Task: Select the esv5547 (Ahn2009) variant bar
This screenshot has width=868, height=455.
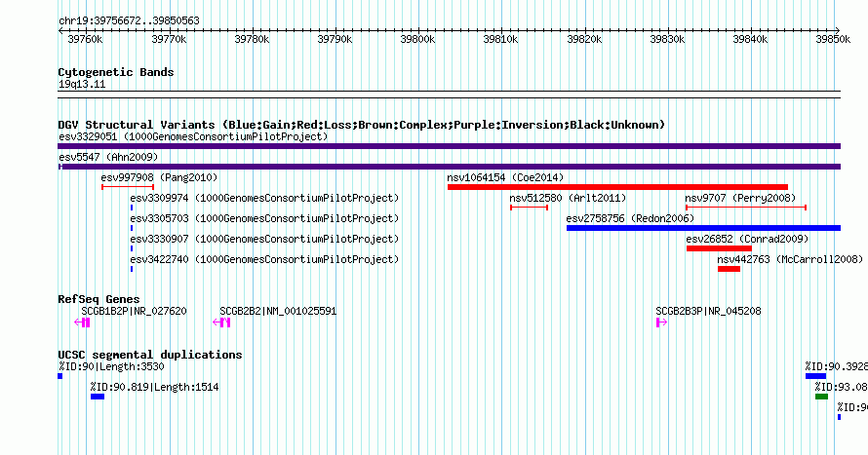Action: click(449, 167)
